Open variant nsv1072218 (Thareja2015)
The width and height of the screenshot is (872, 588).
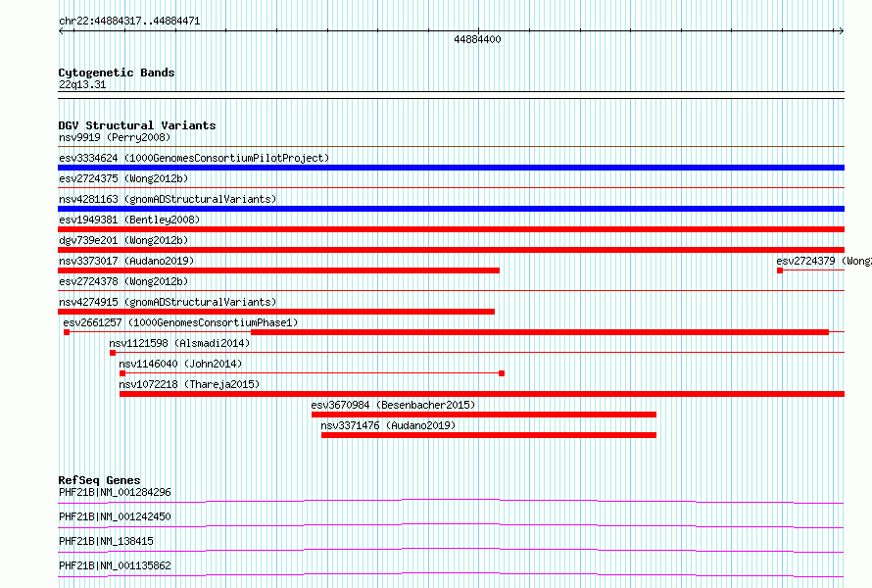189,384
